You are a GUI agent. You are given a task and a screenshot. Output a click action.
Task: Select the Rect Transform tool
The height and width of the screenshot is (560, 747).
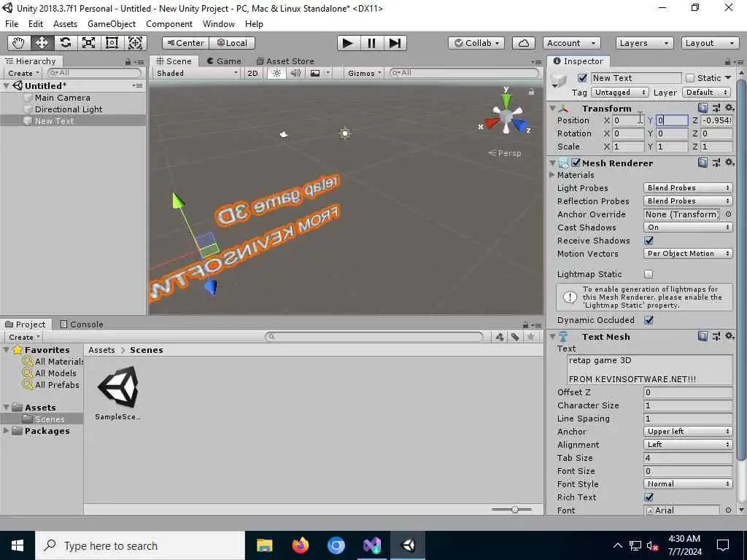point(112,43)
